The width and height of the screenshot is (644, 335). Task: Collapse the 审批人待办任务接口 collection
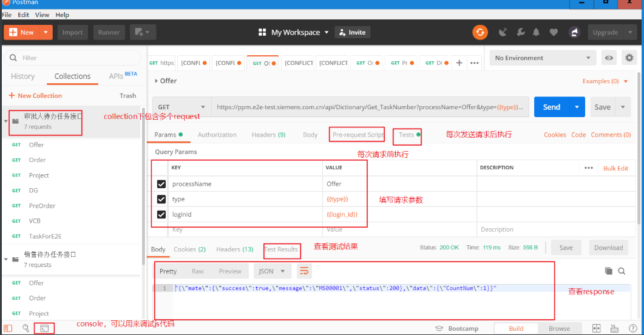click(5, 121)
